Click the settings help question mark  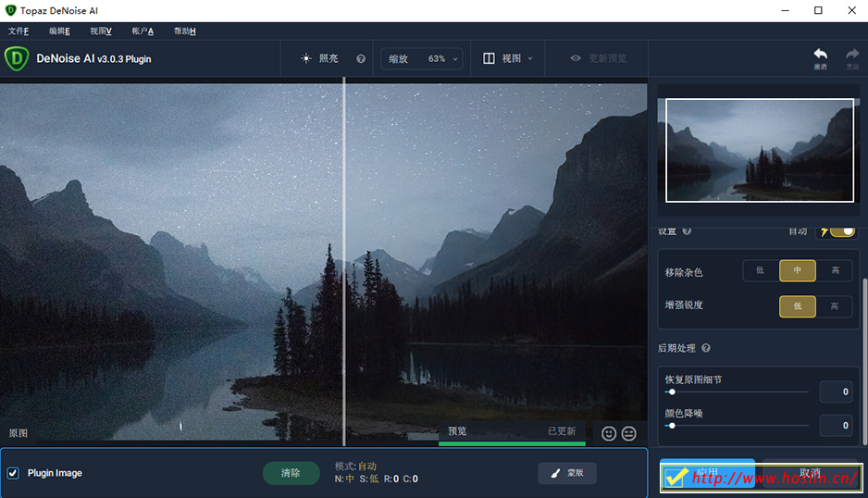(x=687, y=231)
